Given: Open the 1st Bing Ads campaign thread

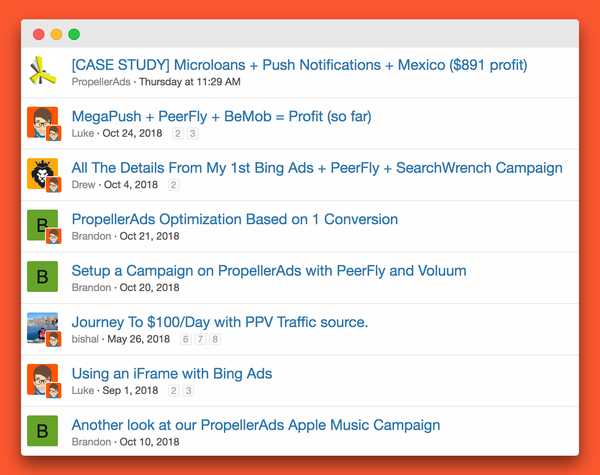Looking at the screenshot, I should pyautogui.click(x=316, y=168).
